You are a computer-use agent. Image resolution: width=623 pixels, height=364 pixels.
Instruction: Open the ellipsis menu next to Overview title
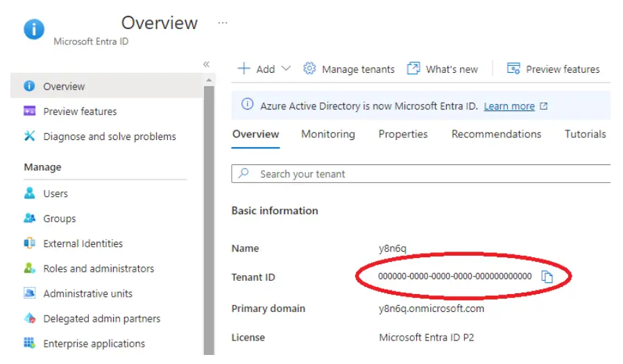pyautogui.click(x=223, y=23)
